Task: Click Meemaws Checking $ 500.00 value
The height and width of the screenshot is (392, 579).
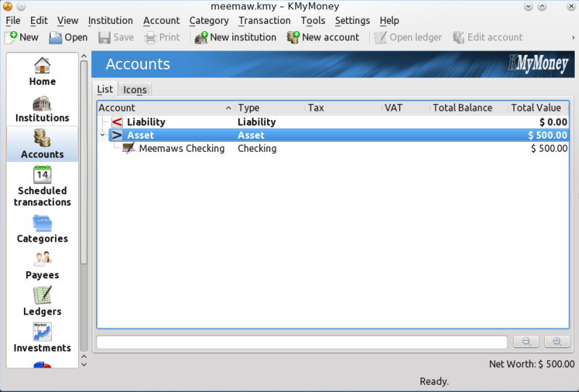Action: 549,148
